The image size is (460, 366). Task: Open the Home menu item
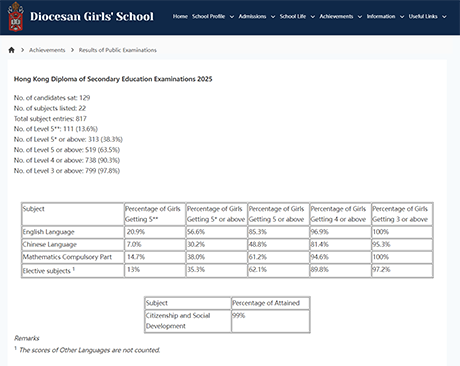(180, 16)
